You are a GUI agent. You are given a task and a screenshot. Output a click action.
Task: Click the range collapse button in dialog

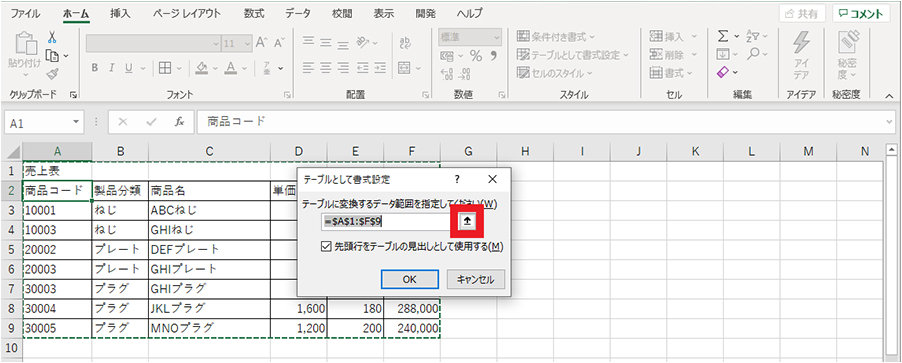[x=468, y=220]
